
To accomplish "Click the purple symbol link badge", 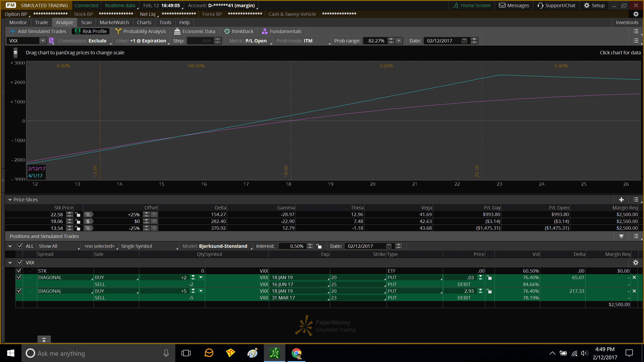I will [x=51, y=40].
